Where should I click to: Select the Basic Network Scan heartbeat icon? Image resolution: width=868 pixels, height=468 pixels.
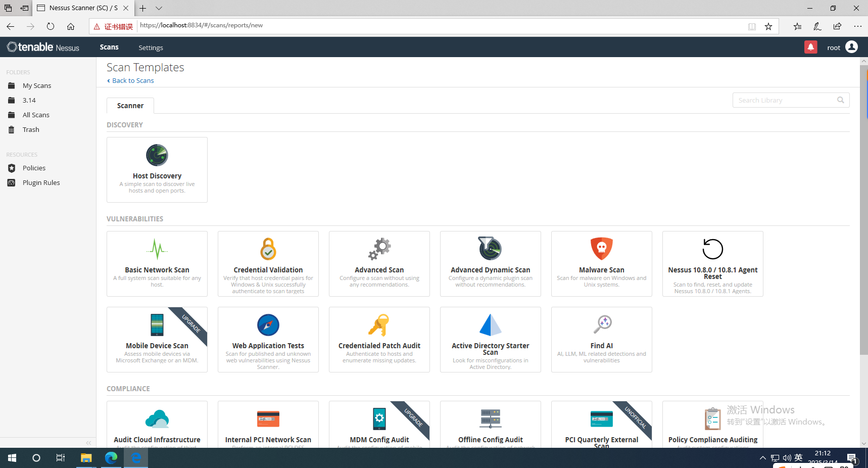157,249
